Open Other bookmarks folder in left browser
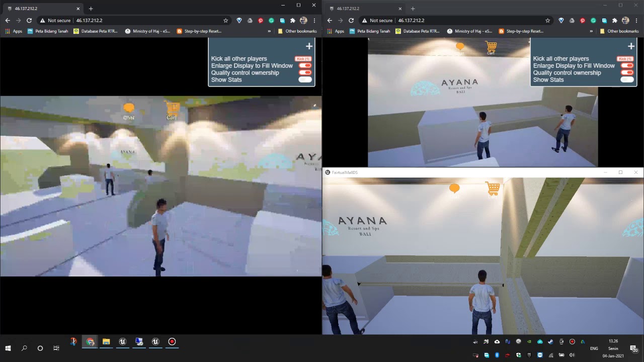 pos(297,31)
